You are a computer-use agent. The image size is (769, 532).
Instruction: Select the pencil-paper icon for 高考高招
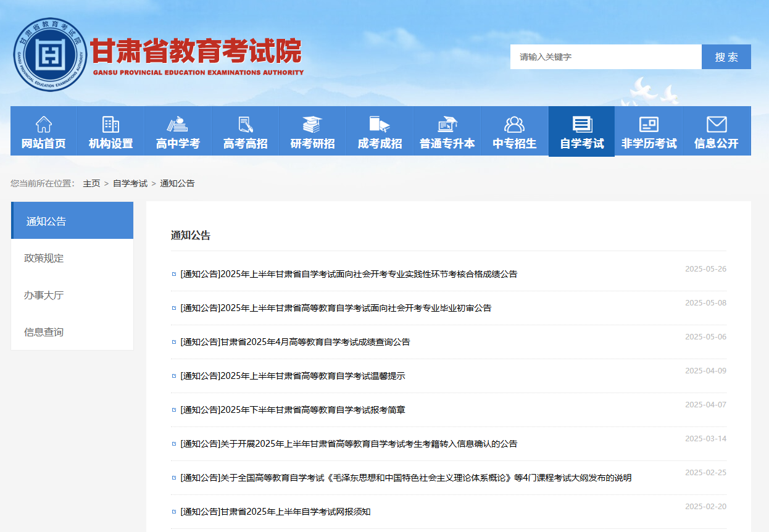point(245,124)
